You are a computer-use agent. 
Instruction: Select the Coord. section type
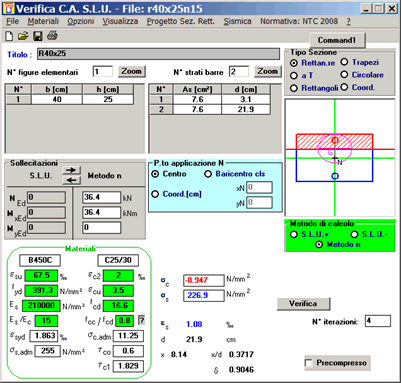click(x=344, y=88)
